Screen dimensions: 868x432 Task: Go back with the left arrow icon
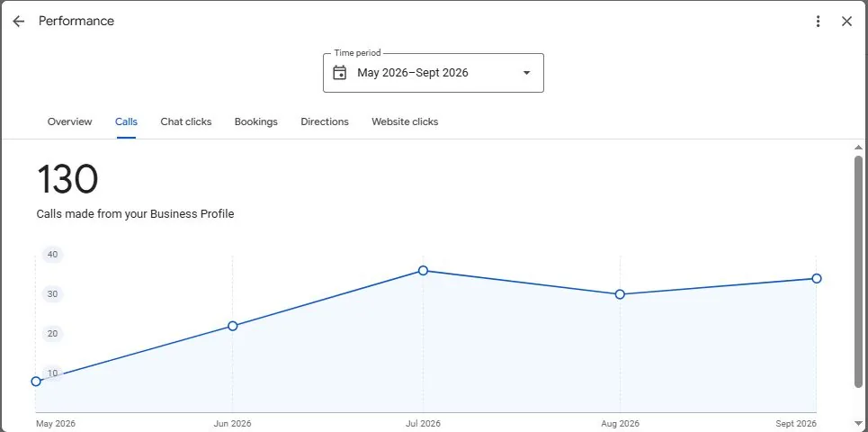(x=19, y=22)
